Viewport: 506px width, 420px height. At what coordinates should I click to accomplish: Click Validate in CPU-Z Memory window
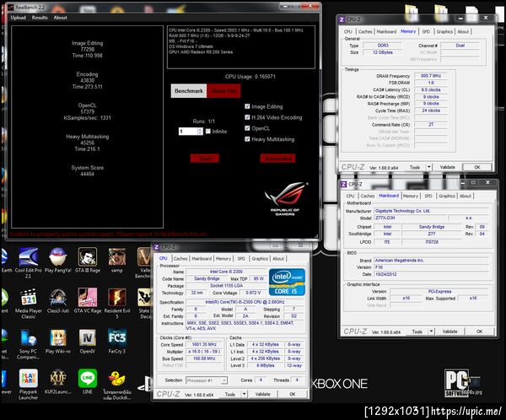coord(448,167)
